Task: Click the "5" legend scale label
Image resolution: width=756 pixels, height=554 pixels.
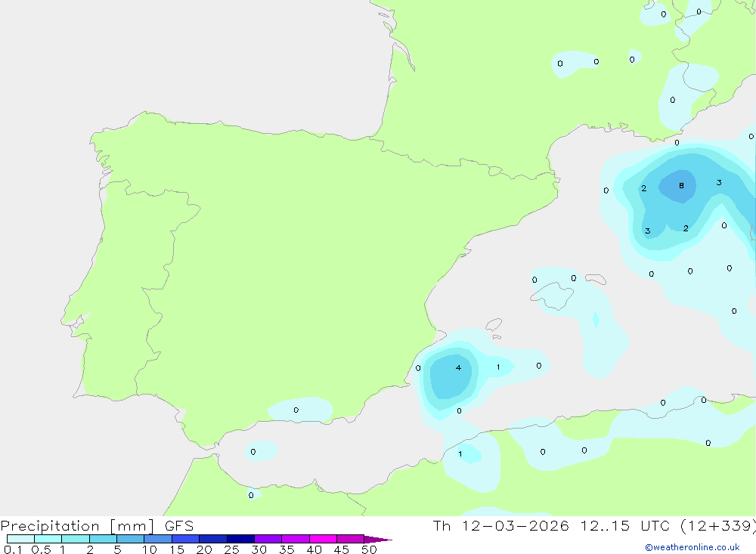Action: tap(117, 549)
